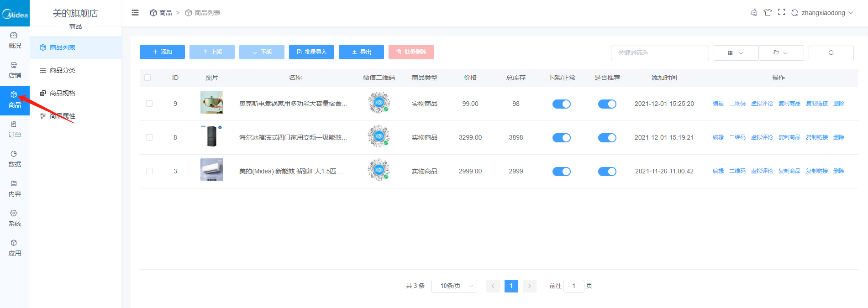Screen dimensions: 868x308
Task: Go to the next page arrow
Action: (530, 286)
